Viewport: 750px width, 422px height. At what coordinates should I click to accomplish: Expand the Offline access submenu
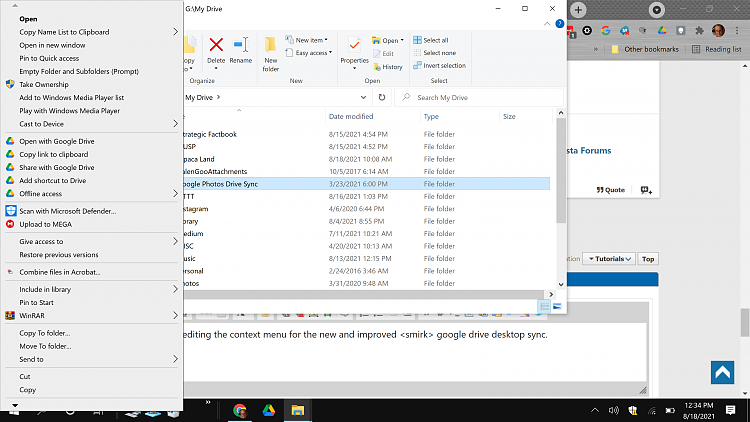pyautogui.click(x=175, y=194)
